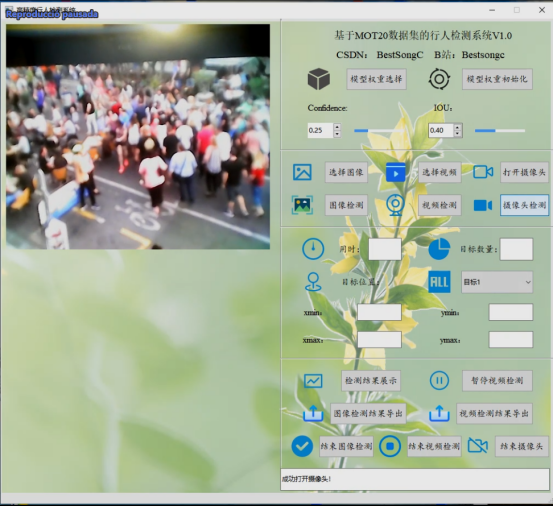Click the 视频检测结果导出 export button
Screen dimensions: 554x507
click(494, 413)
